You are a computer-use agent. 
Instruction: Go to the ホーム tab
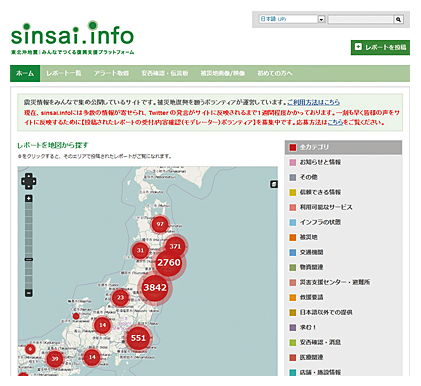[x=25, y=73]
